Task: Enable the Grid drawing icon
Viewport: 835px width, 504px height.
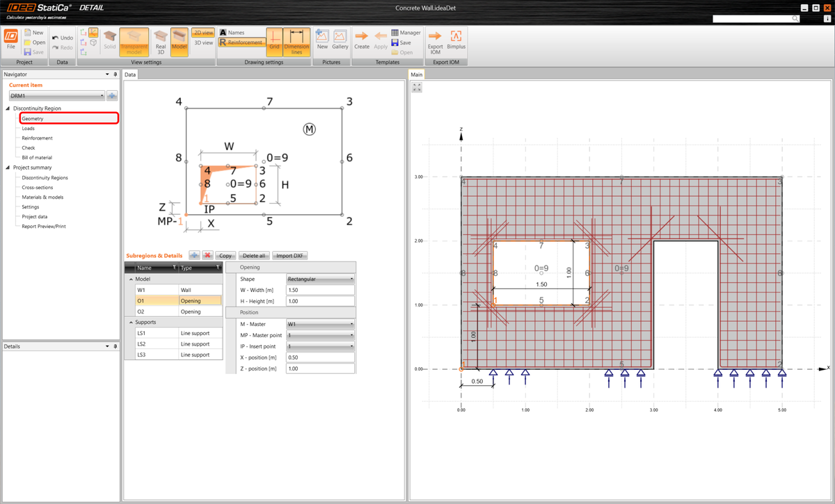Action: pos(274,42)
